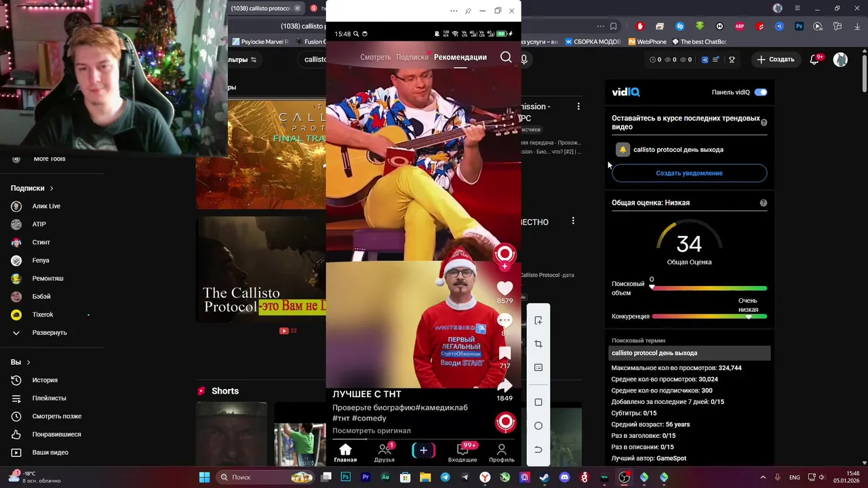Viewport: 868px width, 488px height.
Task: Open Ваши видео in YouTube sidebar
Action: [50, 452]
